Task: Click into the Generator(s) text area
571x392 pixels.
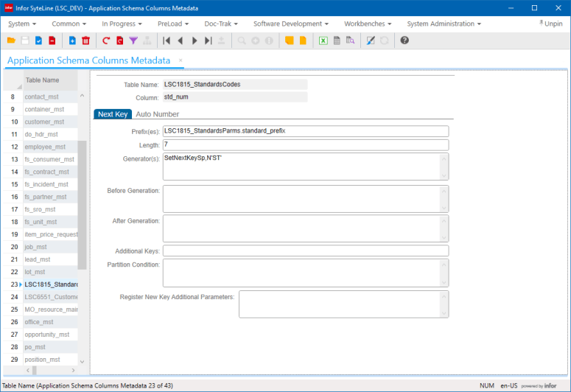Action: [x=301, y=167]
